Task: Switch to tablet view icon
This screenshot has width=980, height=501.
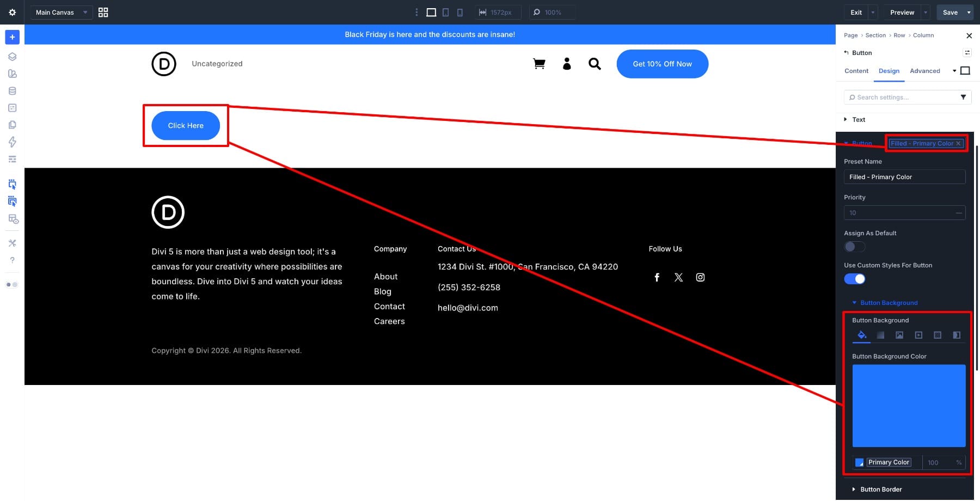Action: coord(445,12)
